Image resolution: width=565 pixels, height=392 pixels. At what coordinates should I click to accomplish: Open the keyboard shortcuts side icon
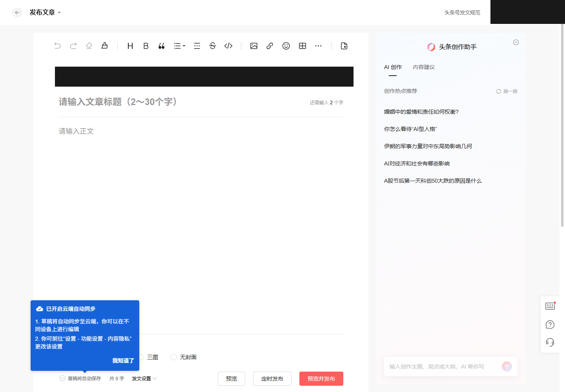click(550, 306)
